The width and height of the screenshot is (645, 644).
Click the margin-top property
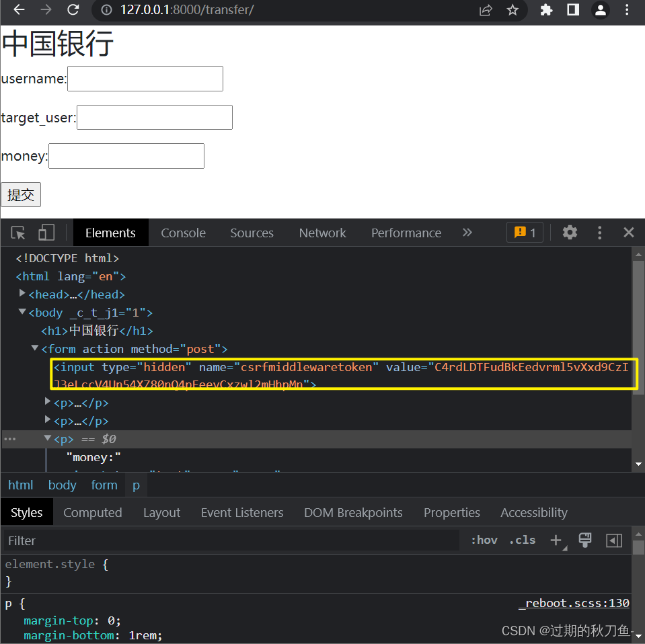(x=60, y=620)
